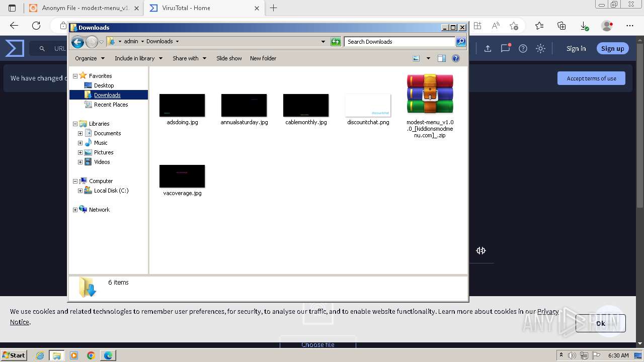Change view with the views icon
The height and width of the screenshot is (362, 644).
pos(416,58)
